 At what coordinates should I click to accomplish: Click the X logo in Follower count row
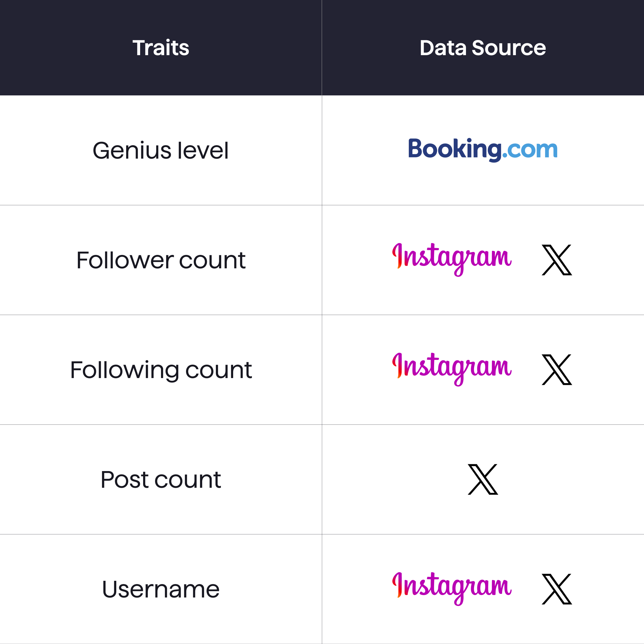pos(557,260)
